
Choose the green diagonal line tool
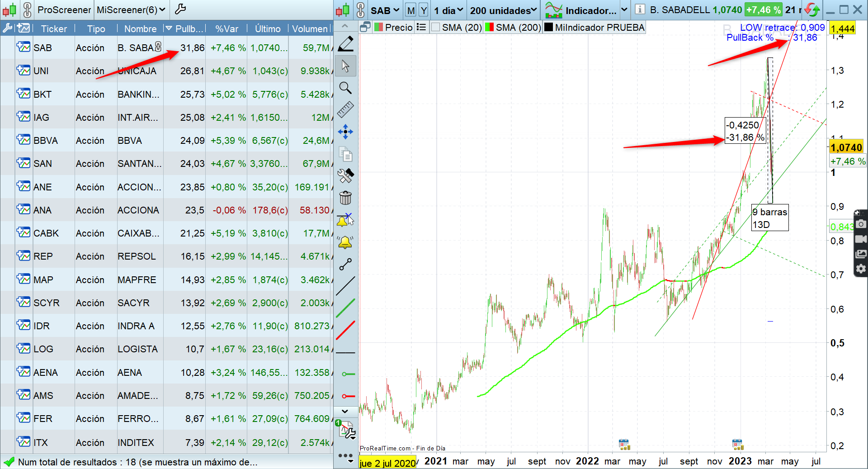(346, 308)
